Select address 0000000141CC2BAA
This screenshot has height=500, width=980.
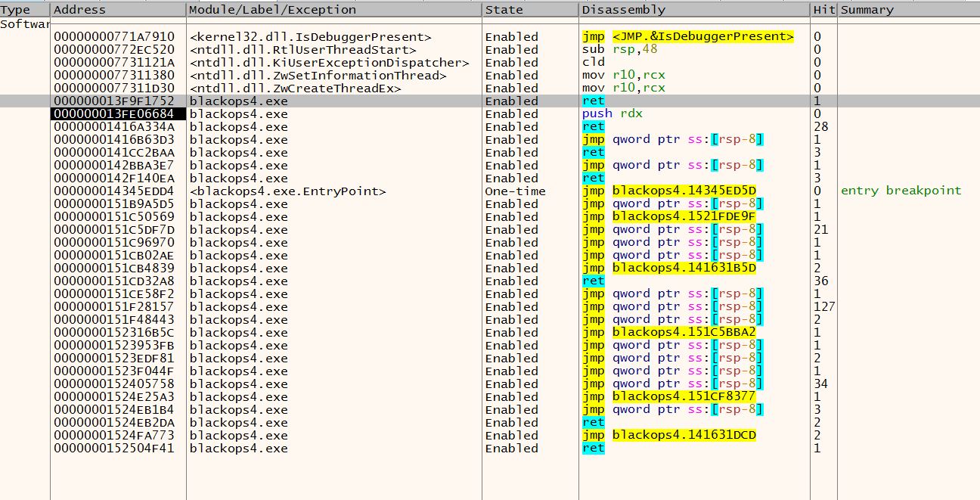click(114, 153)
